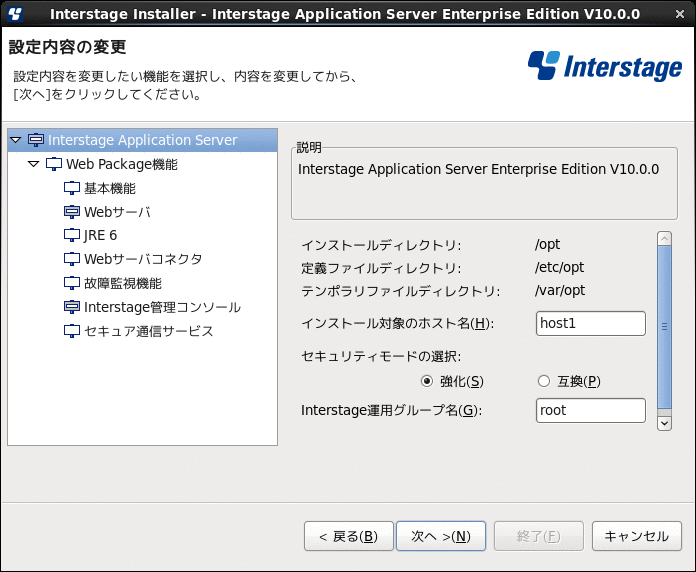Click the 基本機能 feature icon
The image size is (696, 572).
coord(72,188)
